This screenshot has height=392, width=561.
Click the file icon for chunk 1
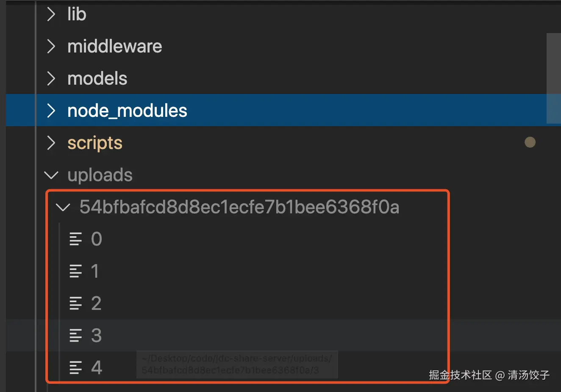coord(75,271)
